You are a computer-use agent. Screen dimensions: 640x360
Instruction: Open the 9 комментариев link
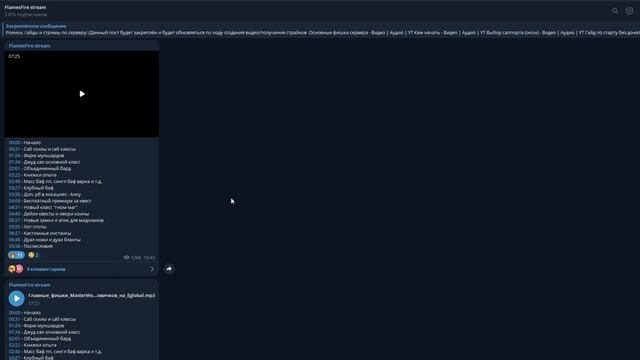[x=46, y=269]
